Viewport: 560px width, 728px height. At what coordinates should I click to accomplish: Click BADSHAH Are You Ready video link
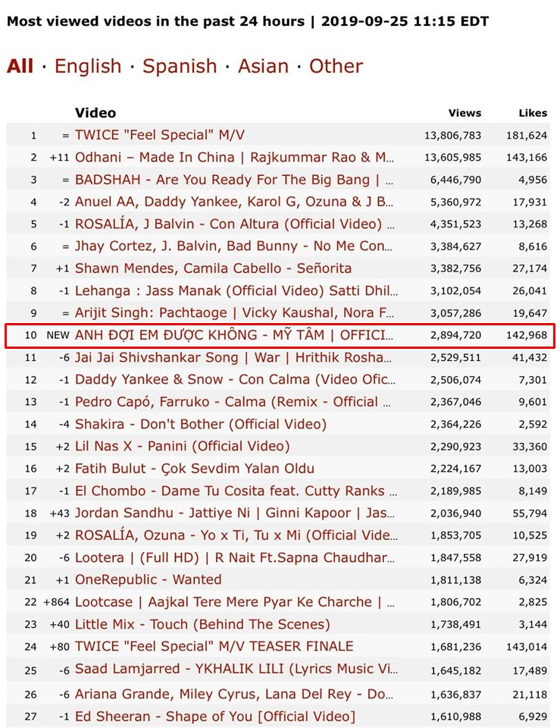coord(235,180)
